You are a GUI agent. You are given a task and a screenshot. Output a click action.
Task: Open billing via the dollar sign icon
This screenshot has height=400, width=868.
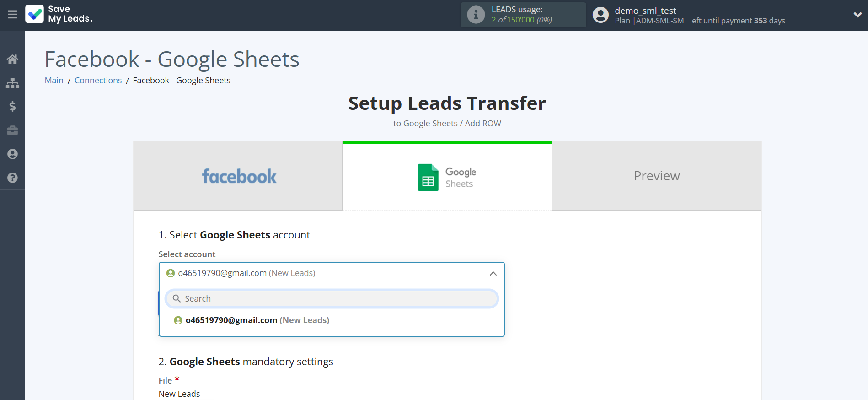tap(12, 107)
